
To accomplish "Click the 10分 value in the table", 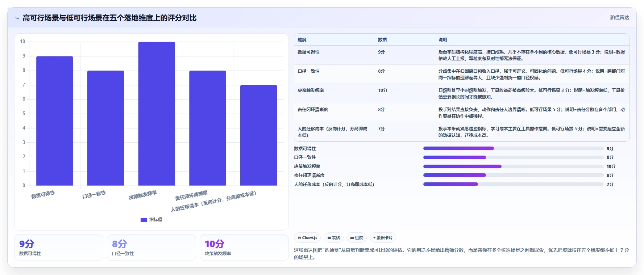I will [383, 90].
